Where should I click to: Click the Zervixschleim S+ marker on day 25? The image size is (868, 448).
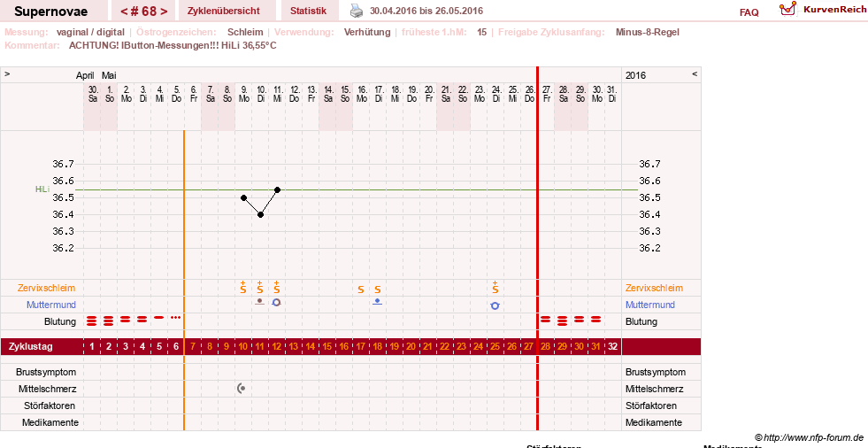click(495, 288)
